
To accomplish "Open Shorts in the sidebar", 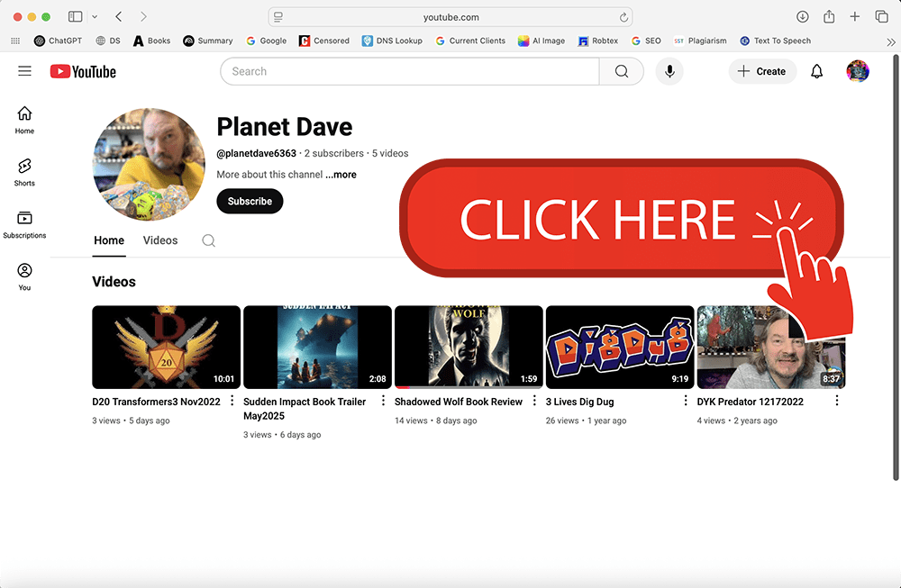I will pyautogui.click(x=24, y=173).
